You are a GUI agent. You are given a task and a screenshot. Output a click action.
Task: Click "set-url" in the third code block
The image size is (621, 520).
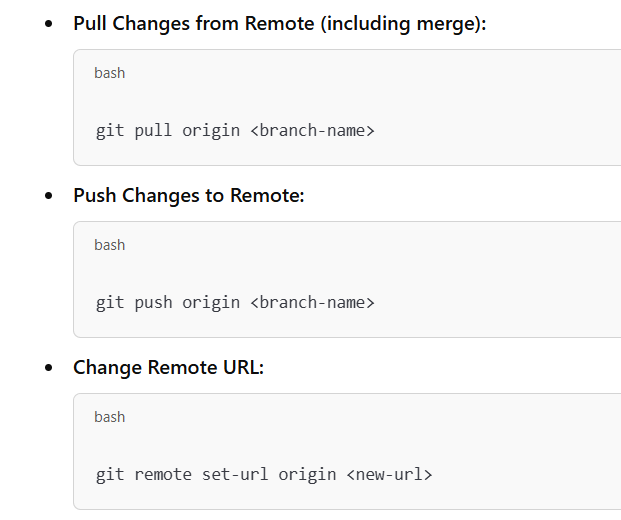235,474
